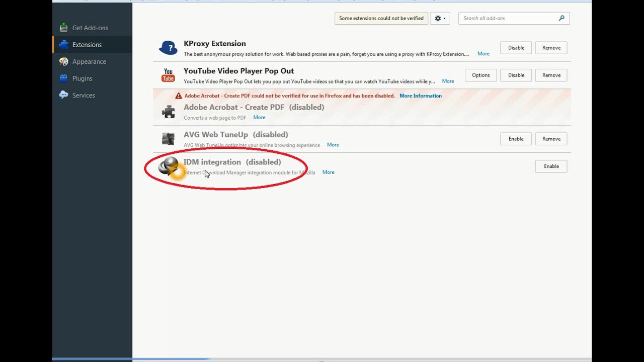Click the Get Add-ons bag icon

(x=63, y=28)
